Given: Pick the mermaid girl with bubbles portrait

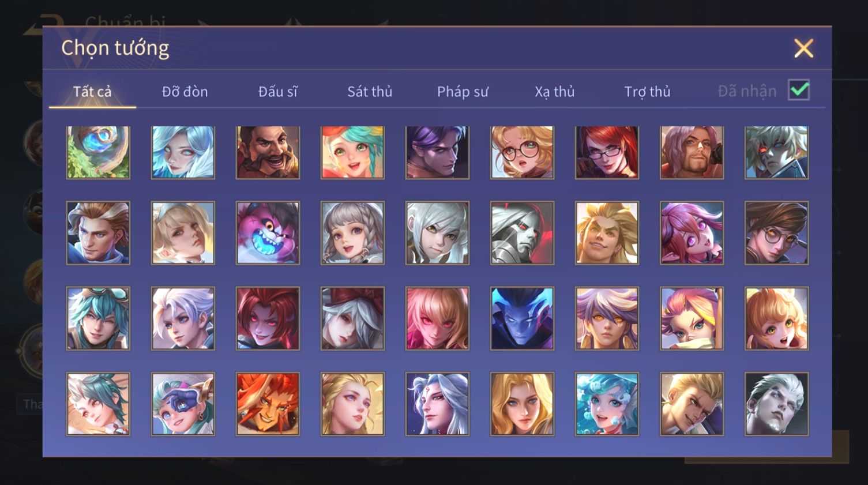Looking at the screenshot, I should (x=607, y=404).
